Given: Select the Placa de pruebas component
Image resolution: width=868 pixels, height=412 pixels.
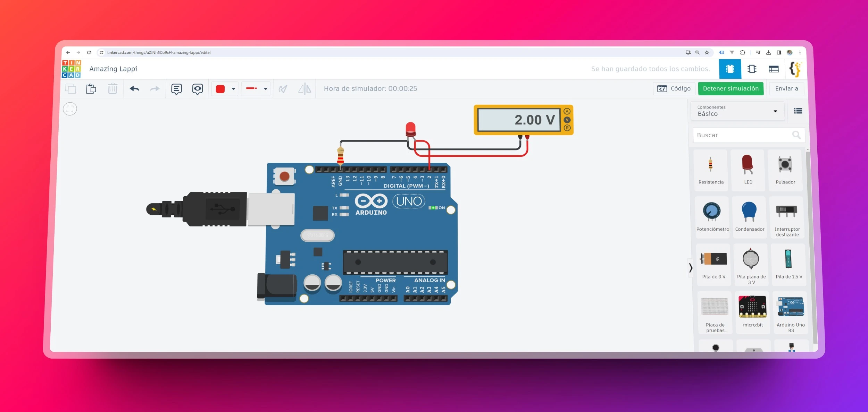Looking at the screenshot, I should [715, 312].
